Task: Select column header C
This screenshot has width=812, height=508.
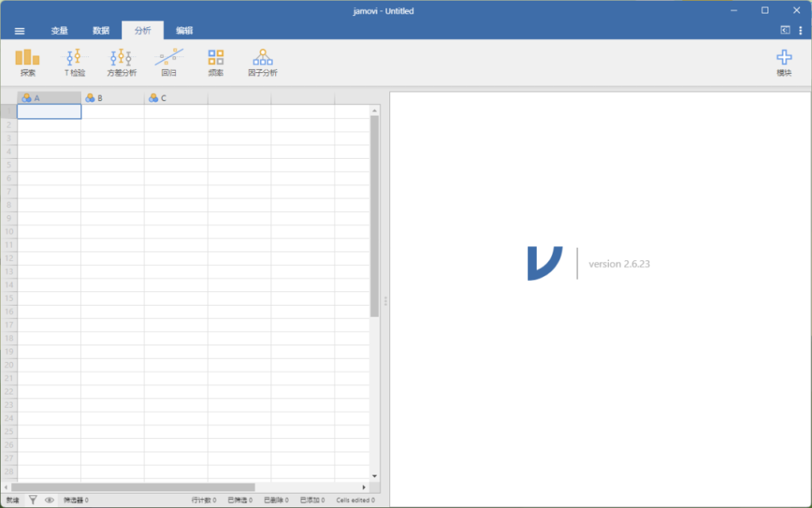Action: (176, 98)
